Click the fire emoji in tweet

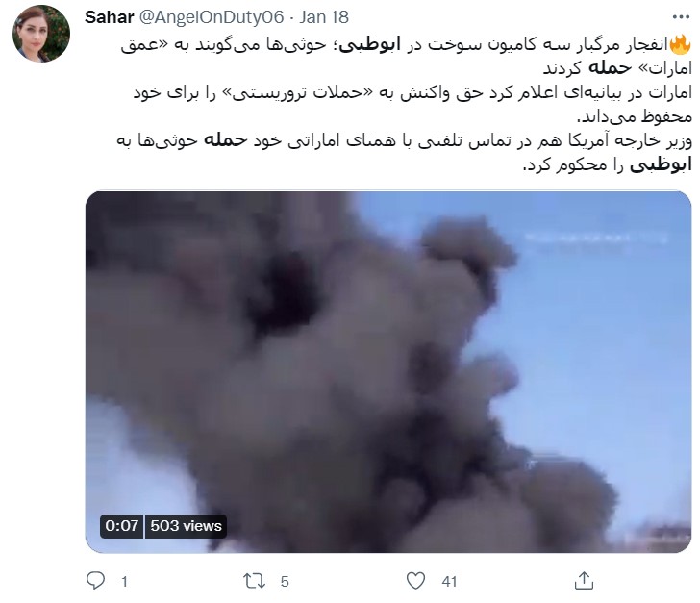point(681,44)
